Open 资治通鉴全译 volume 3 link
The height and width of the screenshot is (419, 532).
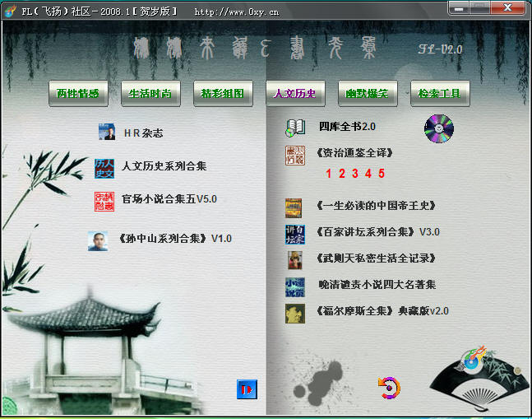point(355,174)
